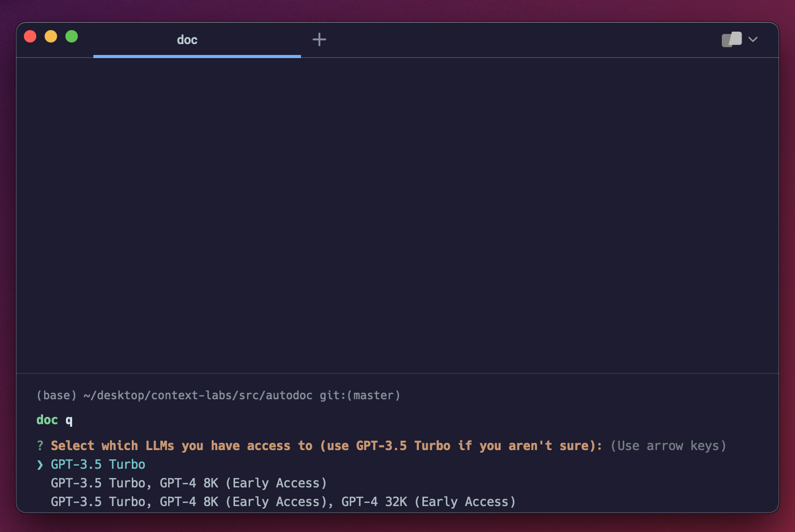This screenshot has height=532, width=795.
Task: Select the GPT-3.5 Turbo only option
Action: click(x=98, y=465)
